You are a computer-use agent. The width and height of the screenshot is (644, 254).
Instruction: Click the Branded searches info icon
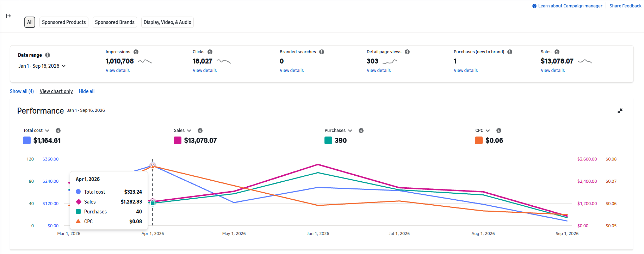tap(322, 52)
